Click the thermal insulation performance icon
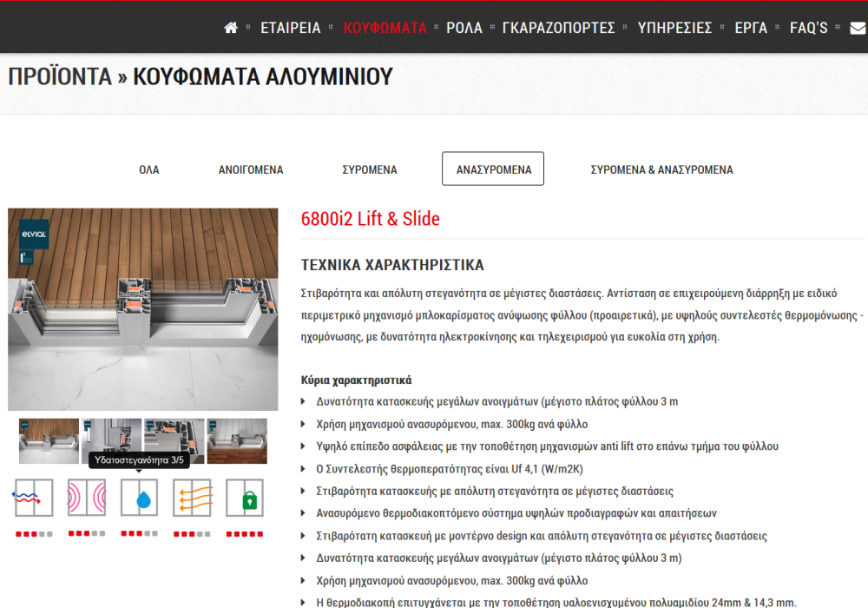868x608 pixels. (34, 498)
